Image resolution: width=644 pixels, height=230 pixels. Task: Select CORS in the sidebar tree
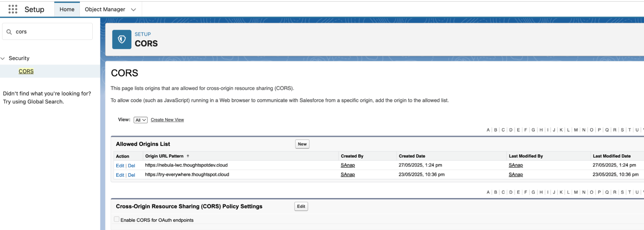(26, 71)
